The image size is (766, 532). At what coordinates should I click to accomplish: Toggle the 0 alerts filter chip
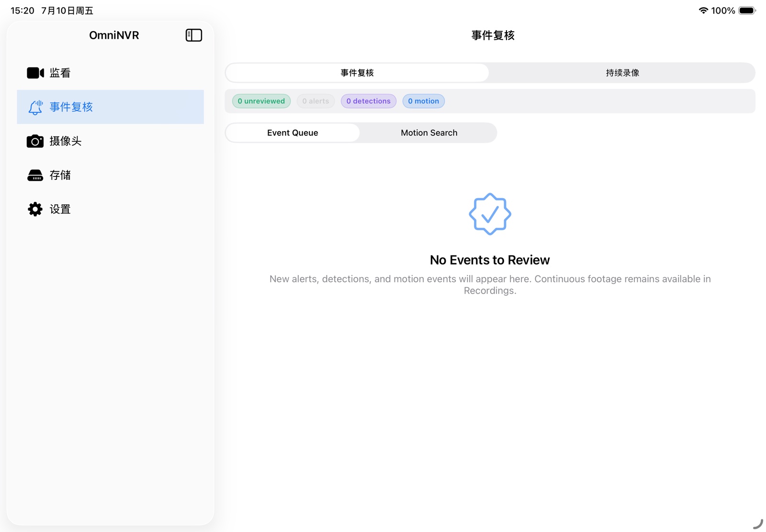[x=315, y=101]
